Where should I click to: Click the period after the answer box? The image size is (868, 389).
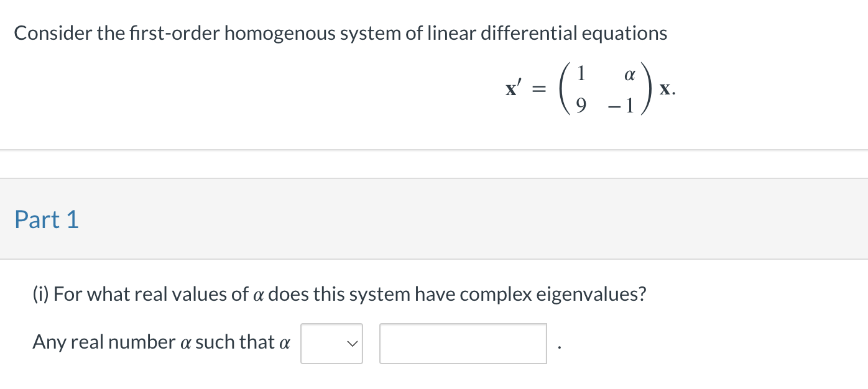[559, 348]
